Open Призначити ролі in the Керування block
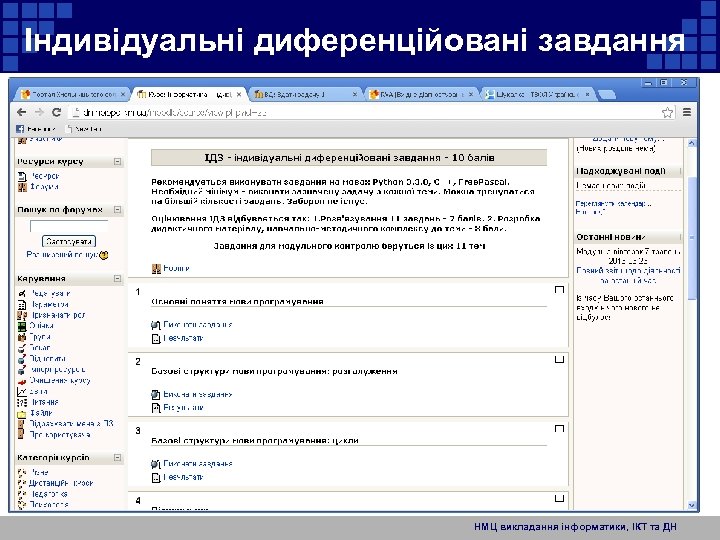The width and height of the screenshot is (720, 540). [57, 315]
